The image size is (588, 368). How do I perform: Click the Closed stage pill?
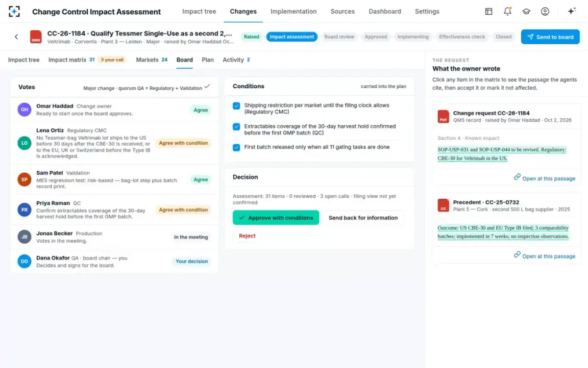504,37
